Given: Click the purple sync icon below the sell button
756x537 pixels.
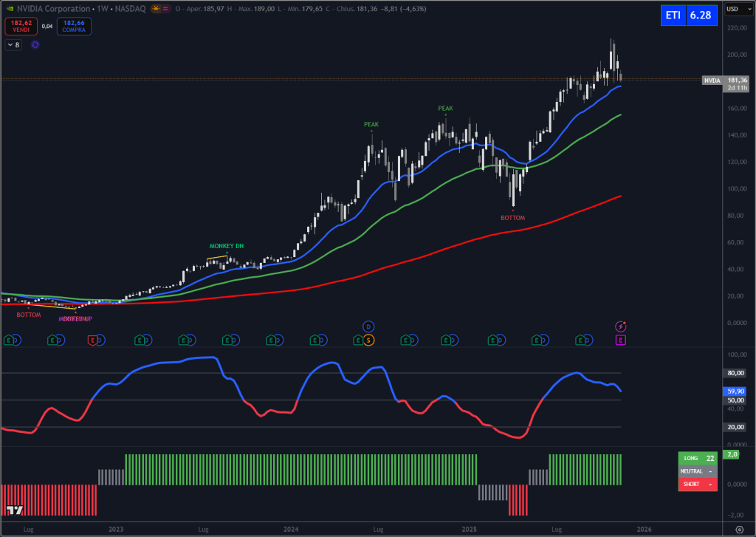Looking at the screenshot, I should tap(35, 45).
